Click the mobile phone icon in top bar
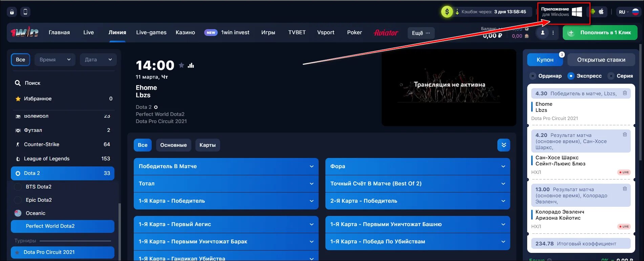Viewport: 644px width, 261px height. (25, 12)
